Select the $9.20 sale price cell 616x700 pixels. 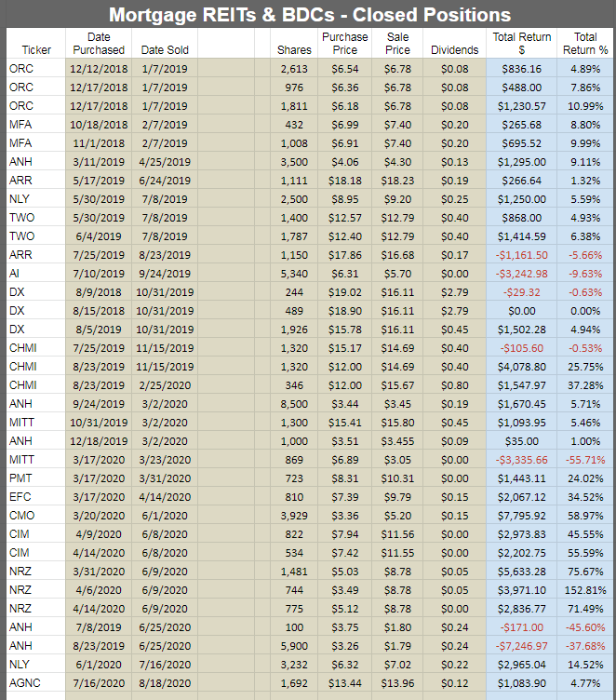point(397,199)
